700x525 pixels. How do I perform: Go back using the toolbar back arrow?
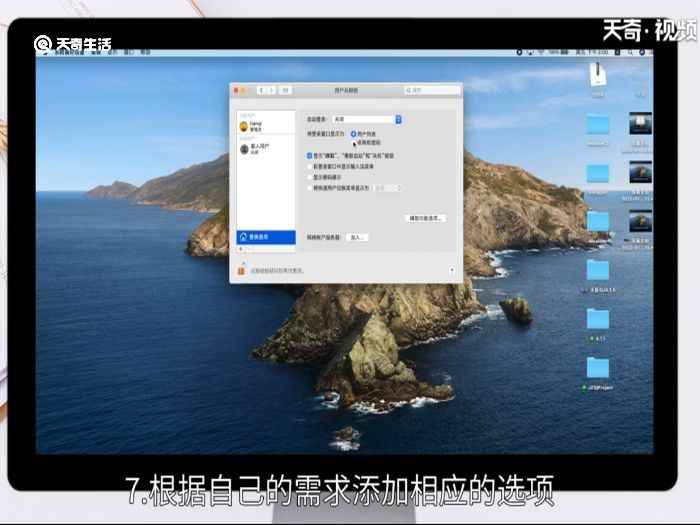click(x=261, y=91)
